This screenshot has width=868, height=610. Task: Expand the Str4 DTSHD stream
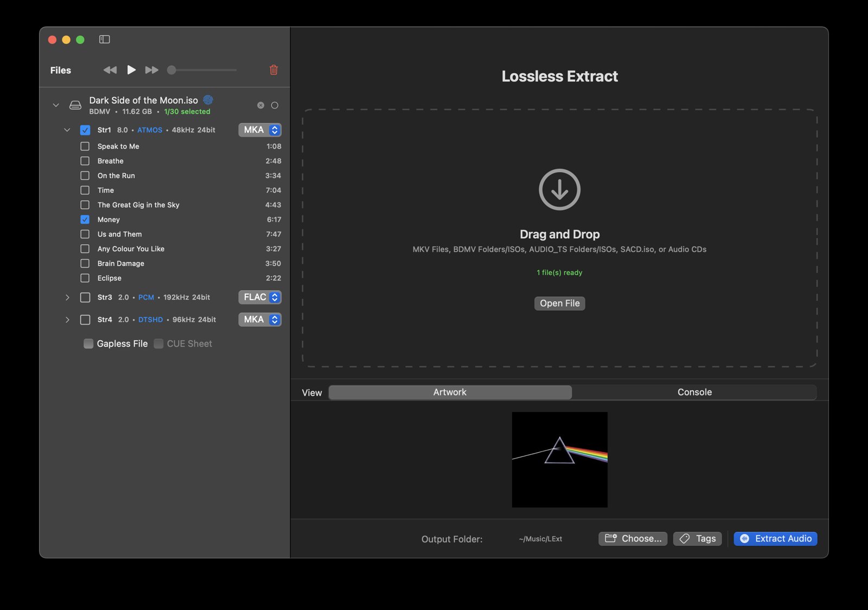67,320
